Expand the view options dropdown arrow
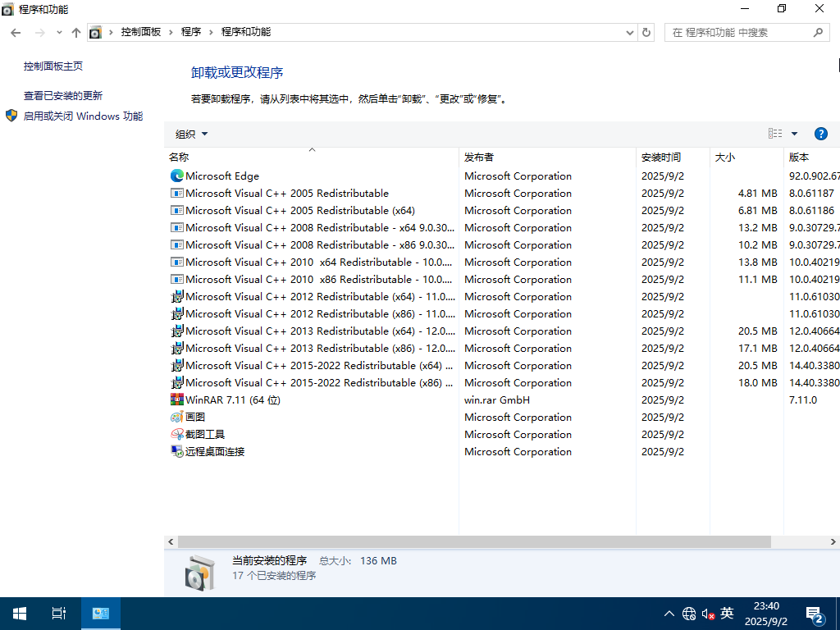 (x=794, y=134)
